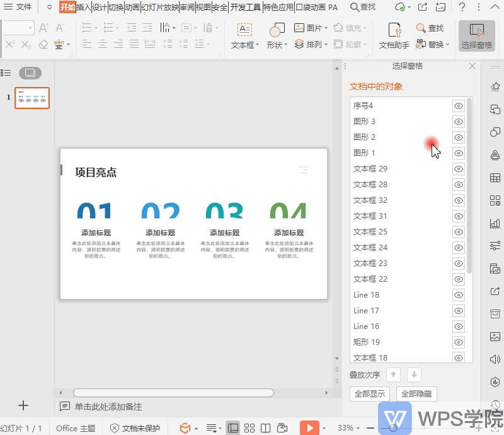504x435 pixels.
Task: Hide the 图形 2 object
Action: (x=459, y=137)
